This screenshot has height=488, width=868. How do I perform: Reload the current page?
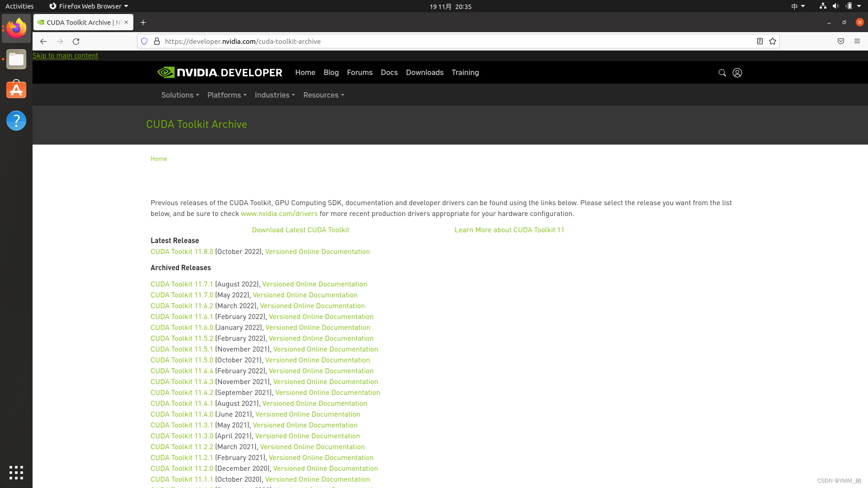click(x=76, y=41)
